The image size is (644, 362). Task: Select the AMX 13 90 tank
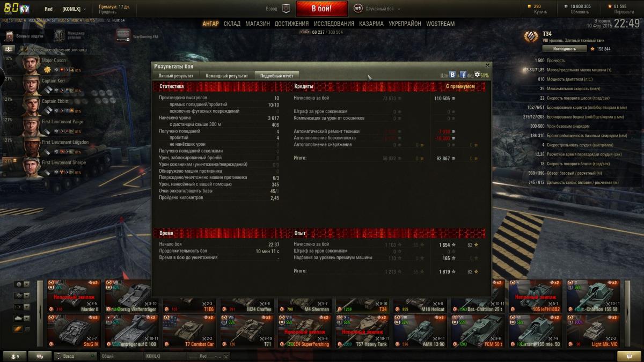click(x=419, y=330)
